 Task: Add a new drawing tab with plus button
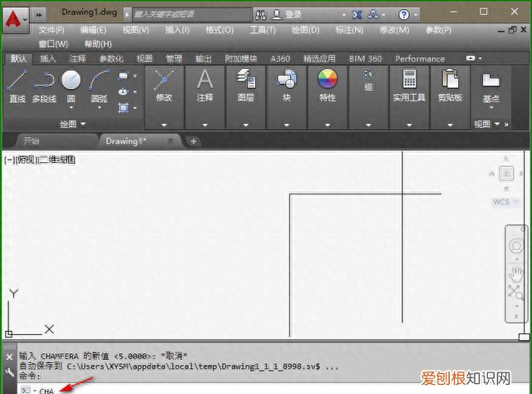click(x=194, y=141)
